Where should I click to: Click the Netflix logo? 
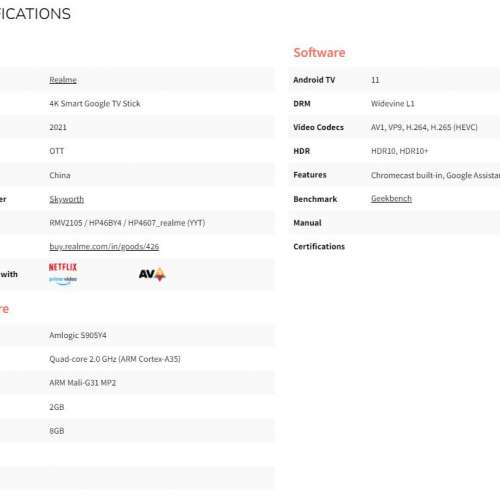click(x=63, y=267)
